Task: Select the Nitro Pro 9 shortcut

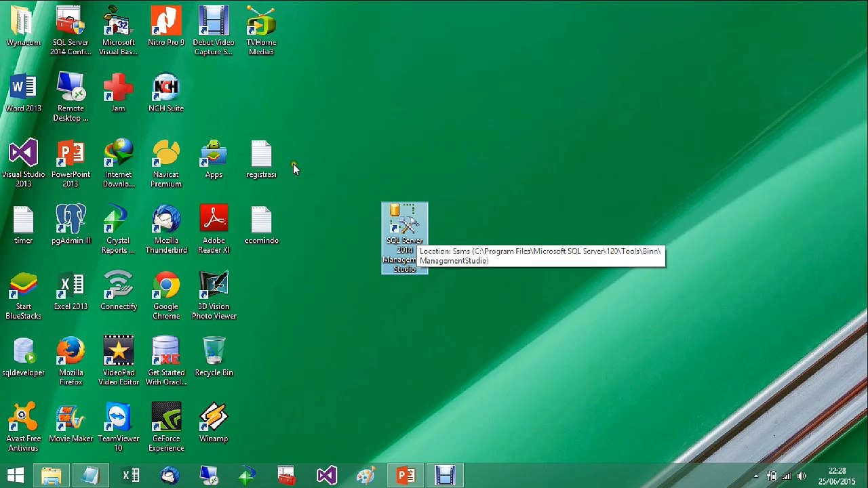Action: (x=166, y=27)
